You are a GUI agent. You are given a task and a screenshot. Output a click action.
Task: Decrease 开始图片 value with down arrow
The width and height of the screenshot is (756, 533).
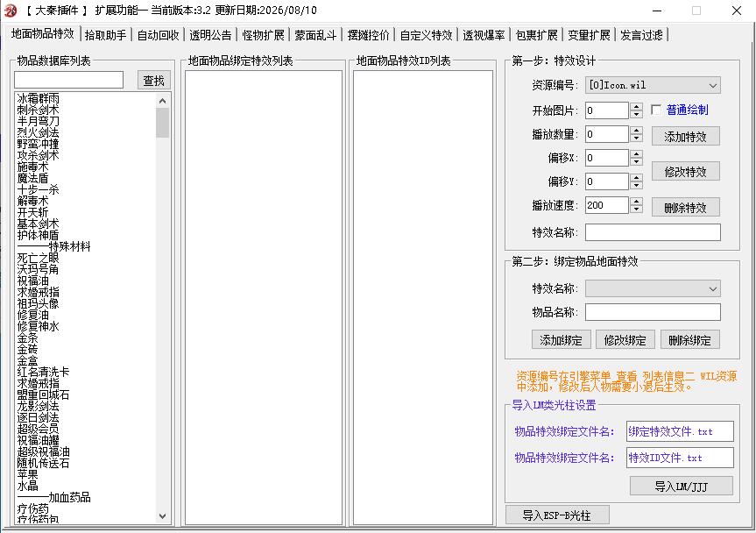pyautogui.click(x=636, y=114)
